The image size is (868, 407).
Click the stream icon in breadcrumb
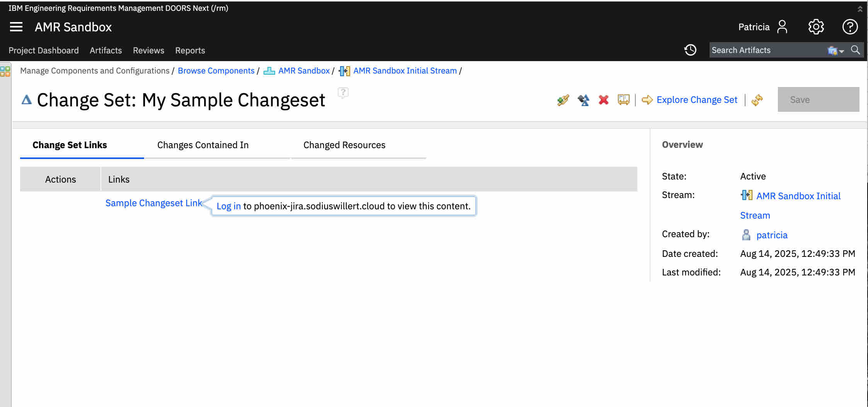pos(344,71)
